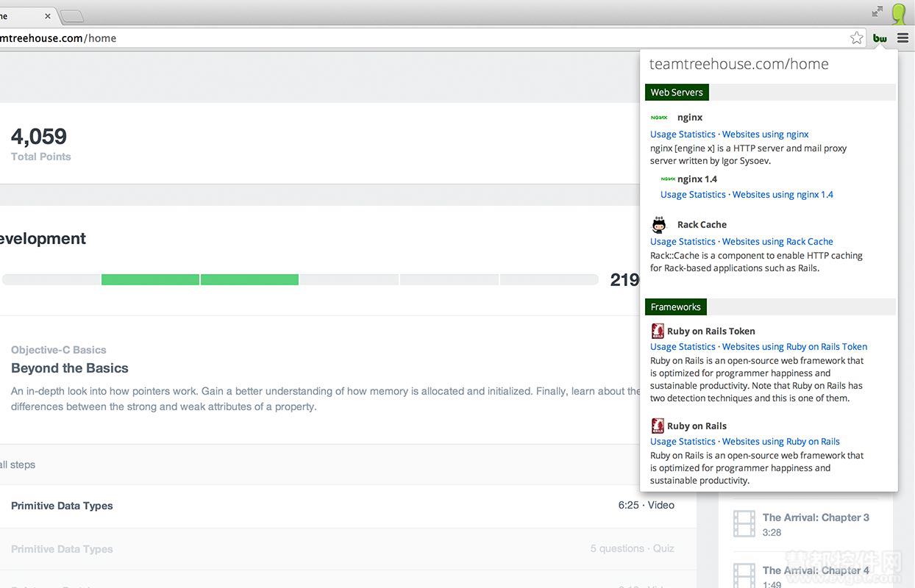This screenshot has width=915, height=588.
Task: Open a new browser tab
Action: pos(71,15)
